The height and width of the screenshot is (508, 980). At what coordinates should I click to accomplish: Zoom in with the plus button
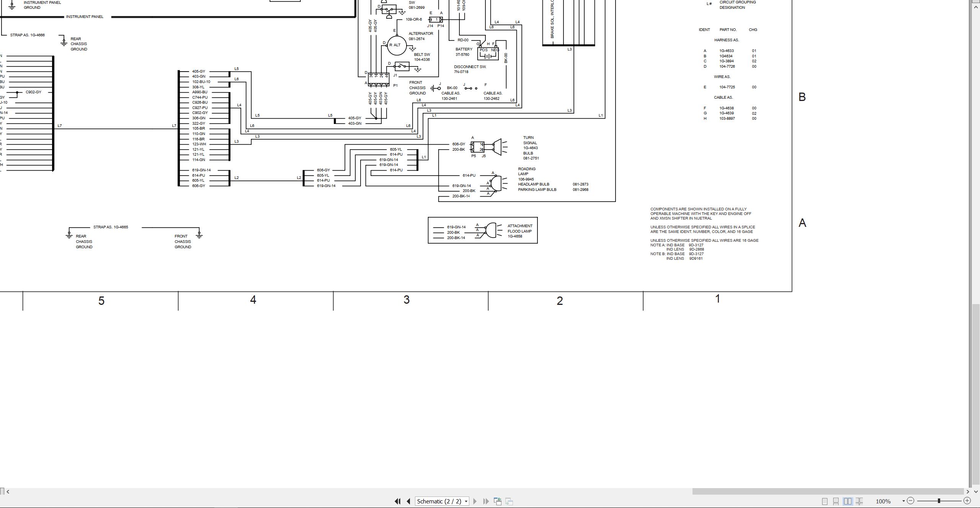967,501
